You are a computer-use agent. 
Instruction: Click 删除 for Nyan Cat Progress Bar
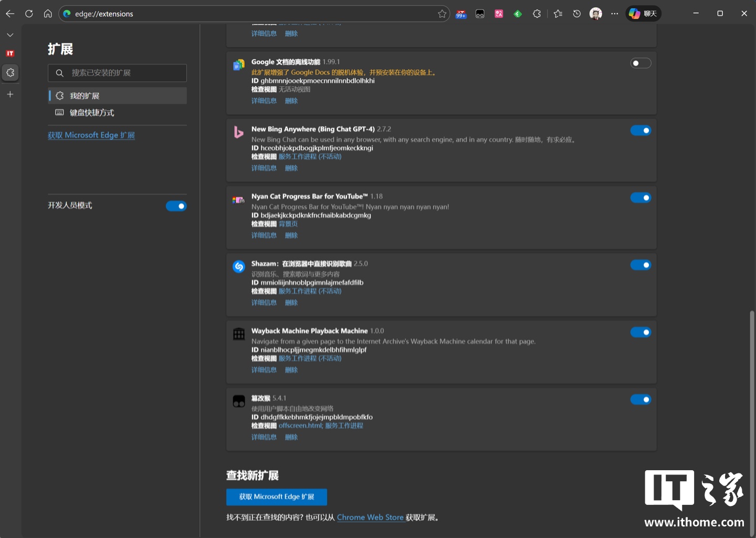(x=291, y=235)
